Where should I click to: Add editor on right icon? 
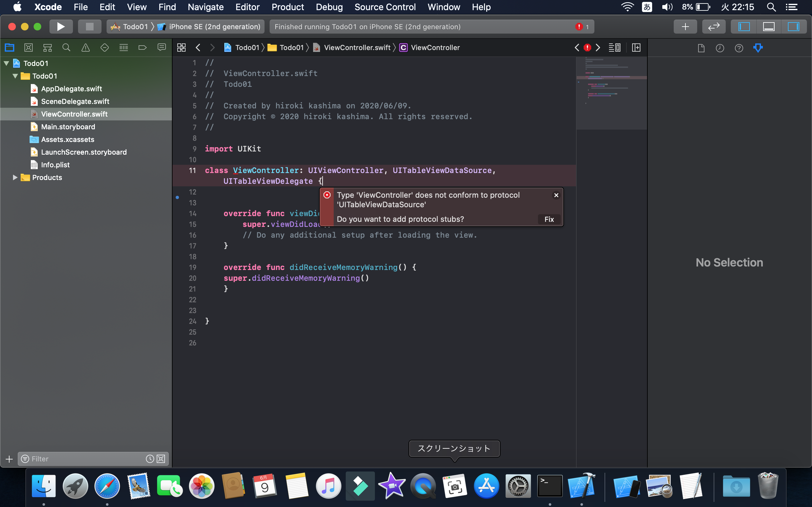tap(636, 48)
